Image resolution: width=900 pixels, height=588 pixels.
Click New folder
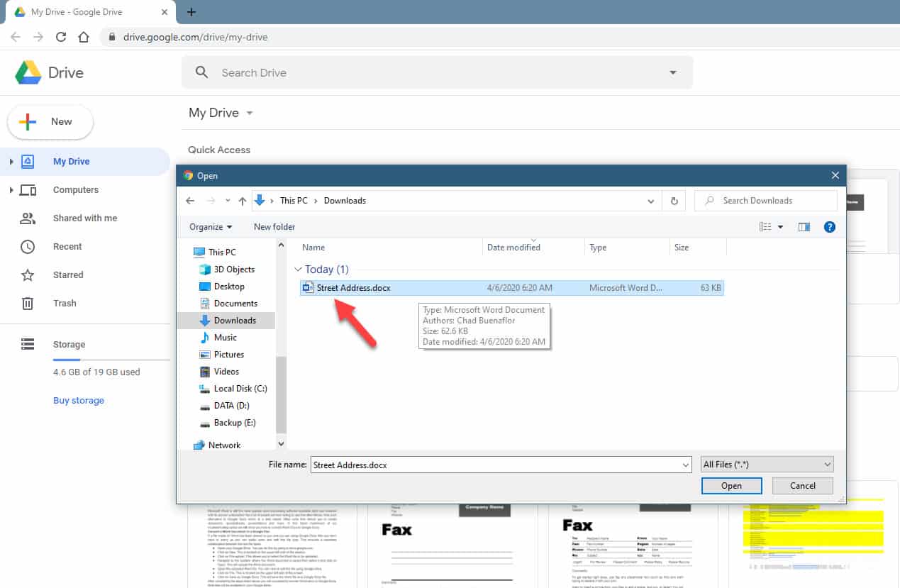(x=274, y=227)
